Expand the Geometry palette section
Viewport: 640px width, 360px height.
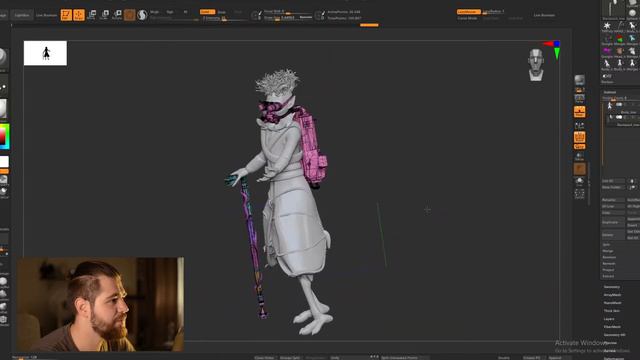pos(612,287)
